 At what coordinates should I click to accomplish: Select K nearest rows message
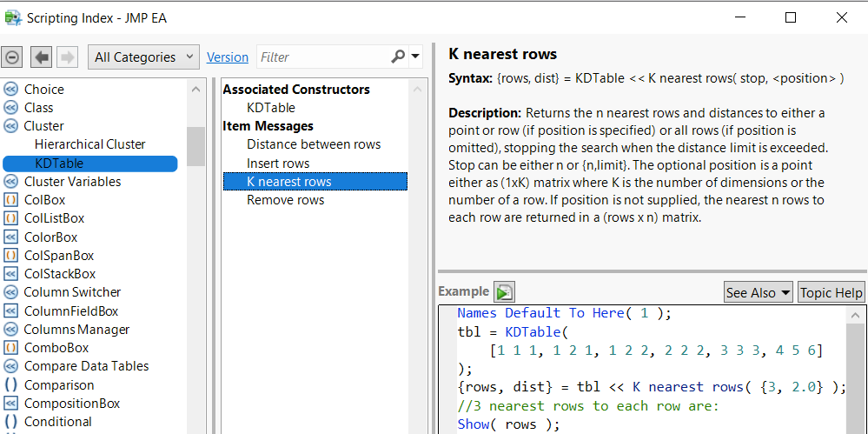tap(315, 181)
